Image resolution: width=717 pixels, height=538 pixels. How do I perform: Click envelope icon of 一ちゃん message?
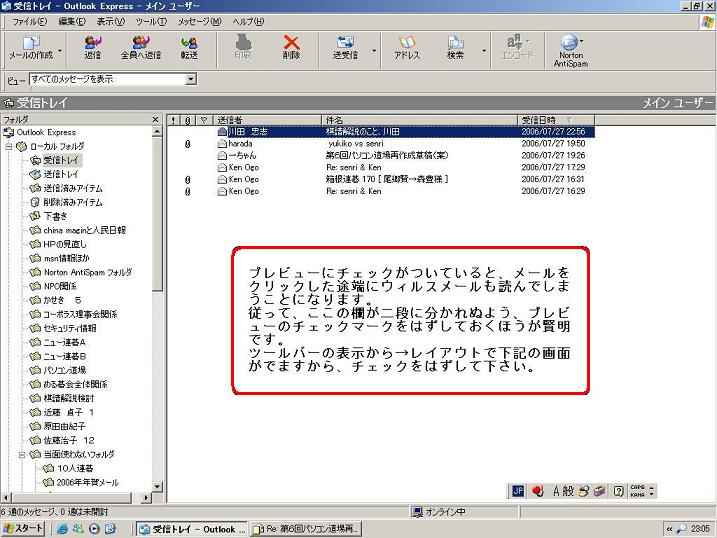point(222,156)
